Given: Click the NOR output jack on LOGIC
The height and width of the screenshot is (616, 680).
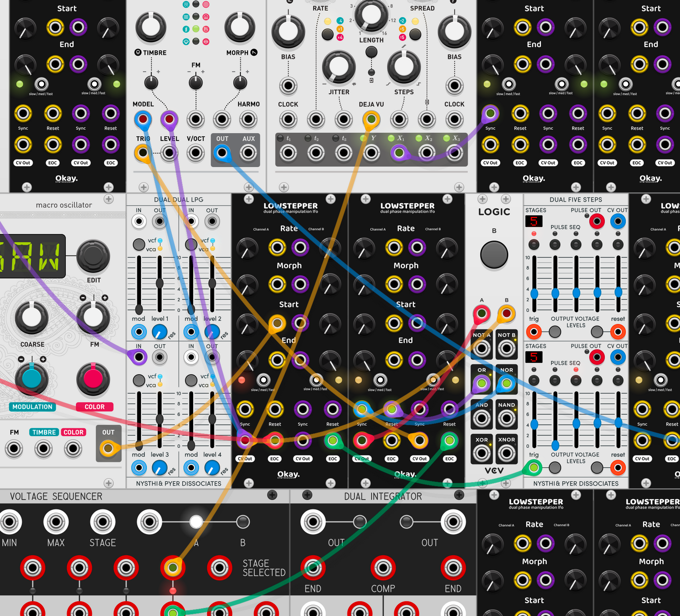Looking at the screenshot, I should [506, 383].
